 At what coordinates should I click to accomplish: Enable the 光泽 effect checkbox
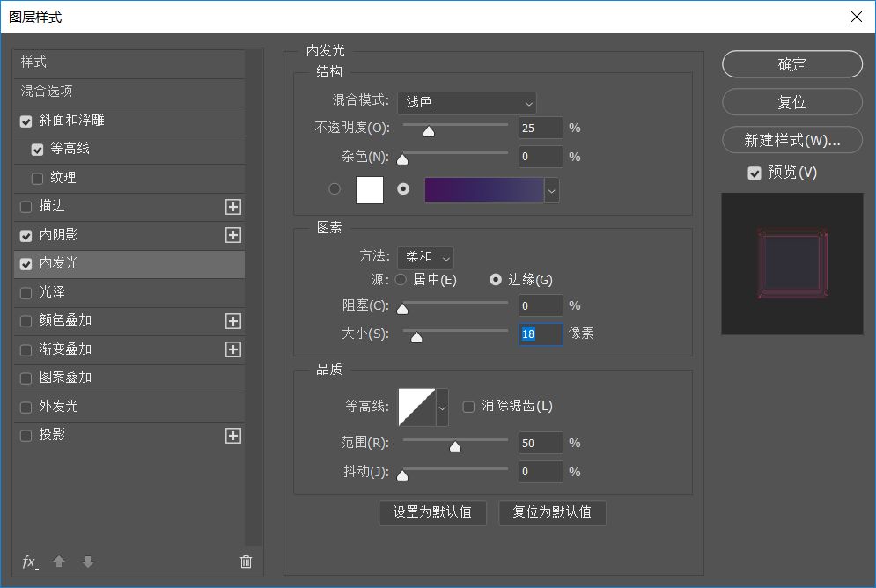tap(26, 292)
